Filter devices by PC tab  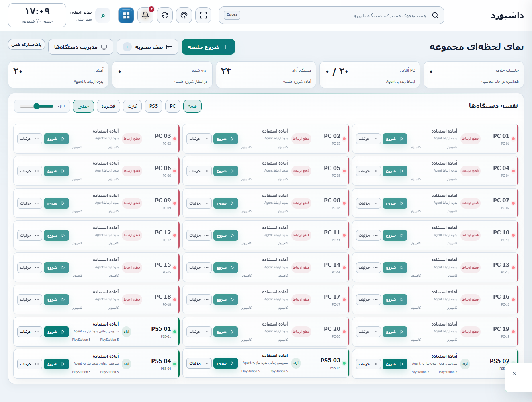[x=173, y=106]
